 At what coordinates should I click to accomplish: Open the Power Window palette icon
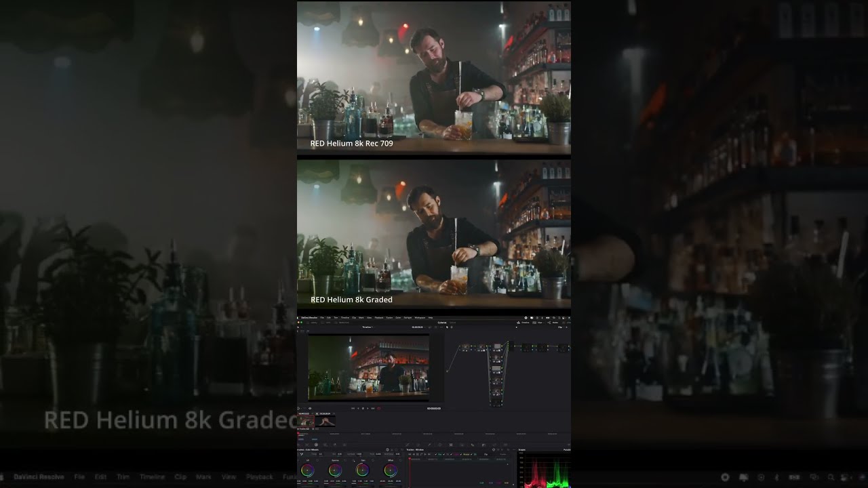[440, 445]
